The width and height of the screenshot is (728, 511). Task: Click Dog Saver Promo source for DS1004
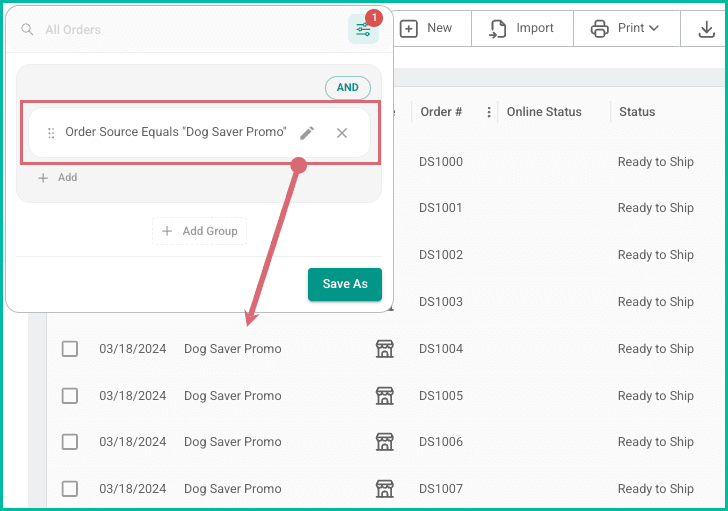[233, 349]
